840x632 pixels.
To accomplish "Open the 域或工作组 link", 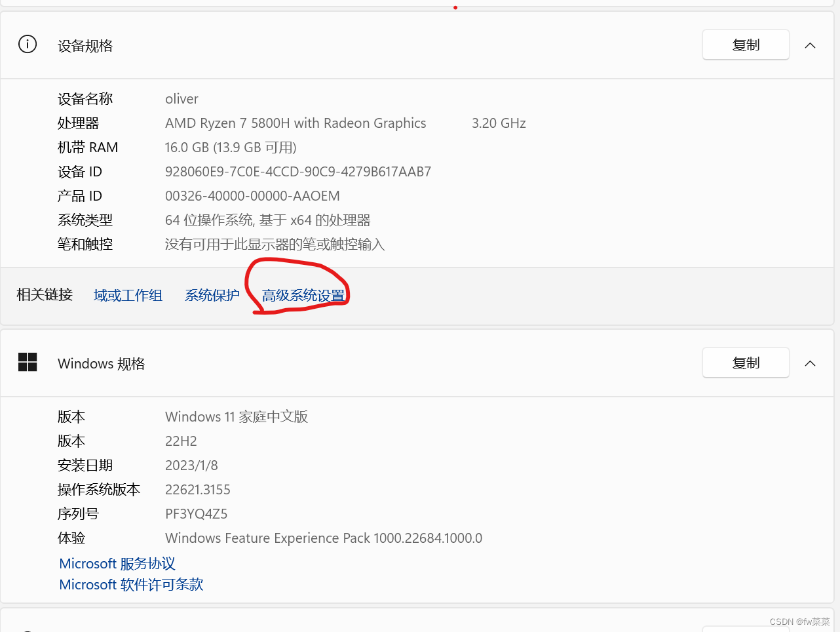I will [x=128, y=295].
